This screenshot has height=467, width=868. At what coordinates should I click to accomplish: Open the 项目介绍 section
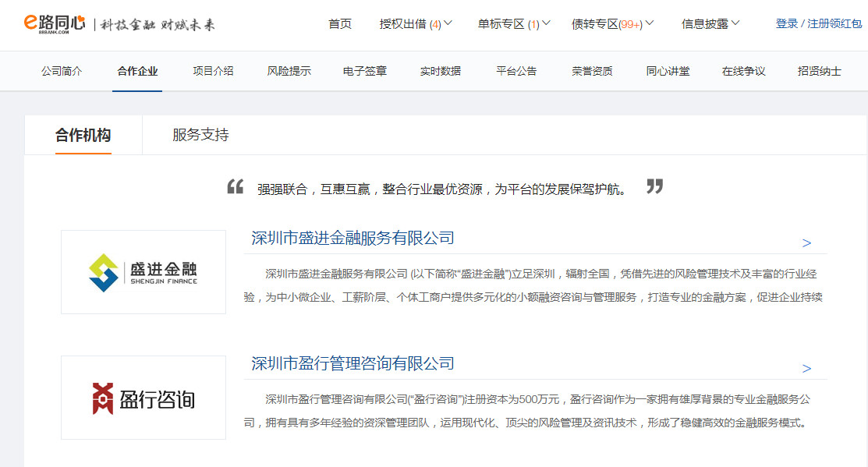tap(213, 71)
